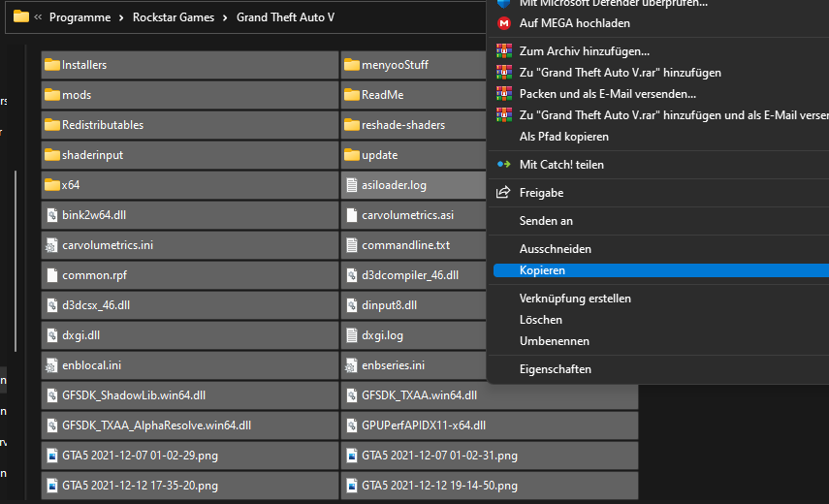Click the x64 folder icon
The height and width of the screenshot is (504, 829).
(51, 185)
